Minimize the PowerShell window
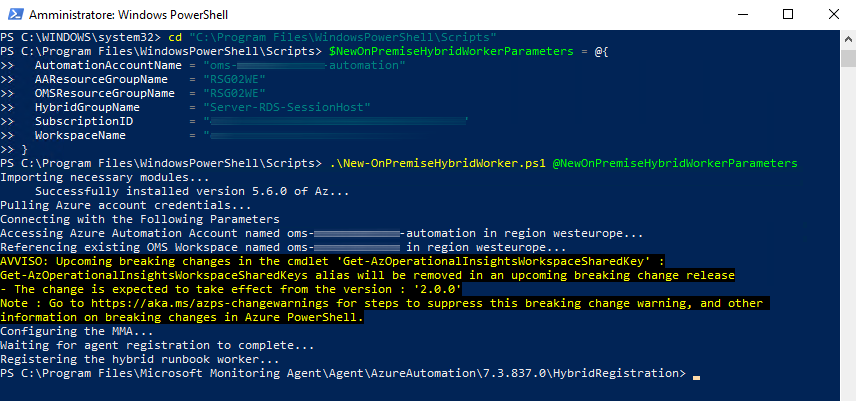 (742, 15)
